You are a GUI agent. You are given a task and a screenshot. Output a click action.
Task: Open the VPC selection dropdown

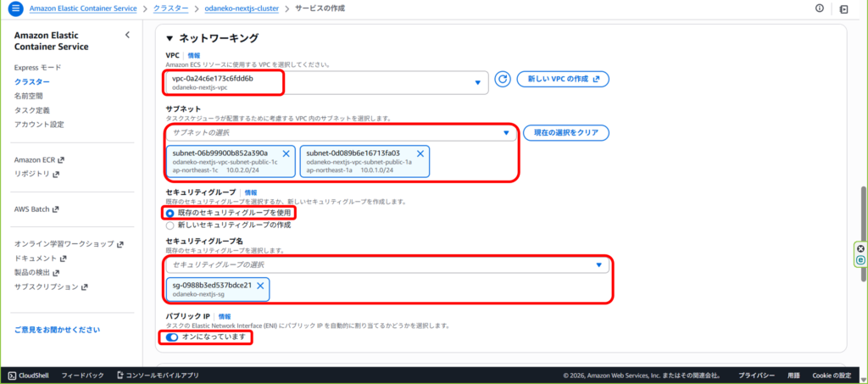(x=326, y=82)
